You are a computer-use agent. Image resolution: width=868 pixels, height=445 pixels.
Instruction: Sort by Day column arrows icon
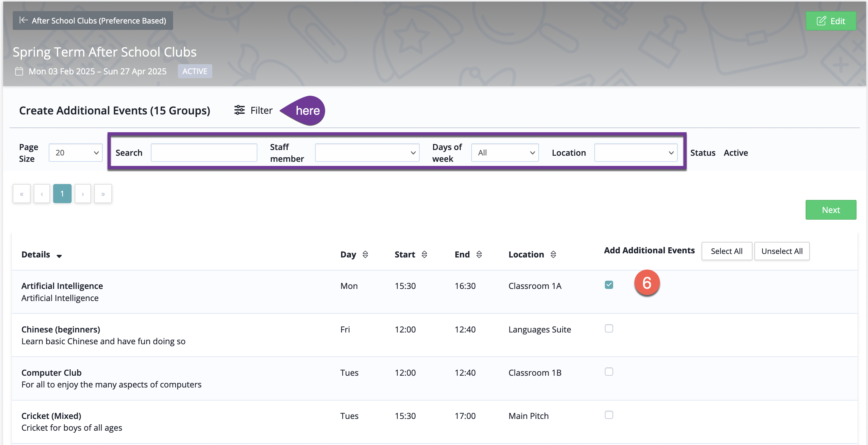tap(365, 255)
